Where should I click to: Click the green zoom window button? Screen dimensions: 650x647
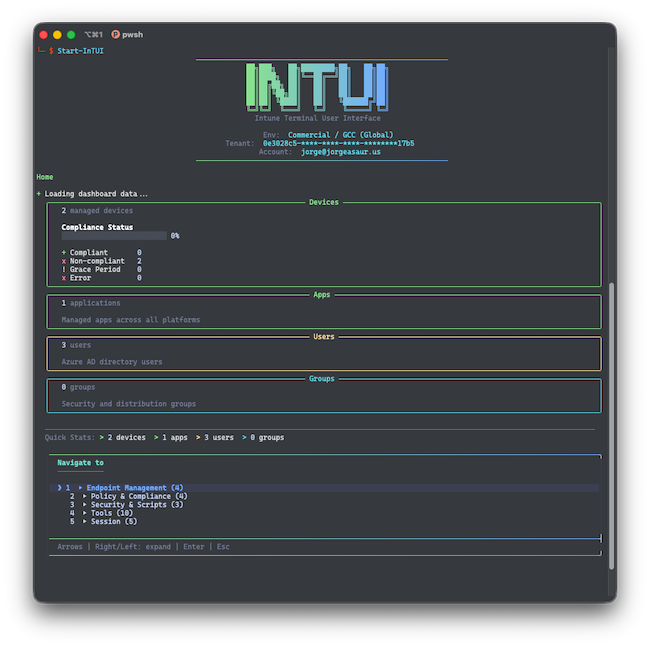click(x=71, y=35)
